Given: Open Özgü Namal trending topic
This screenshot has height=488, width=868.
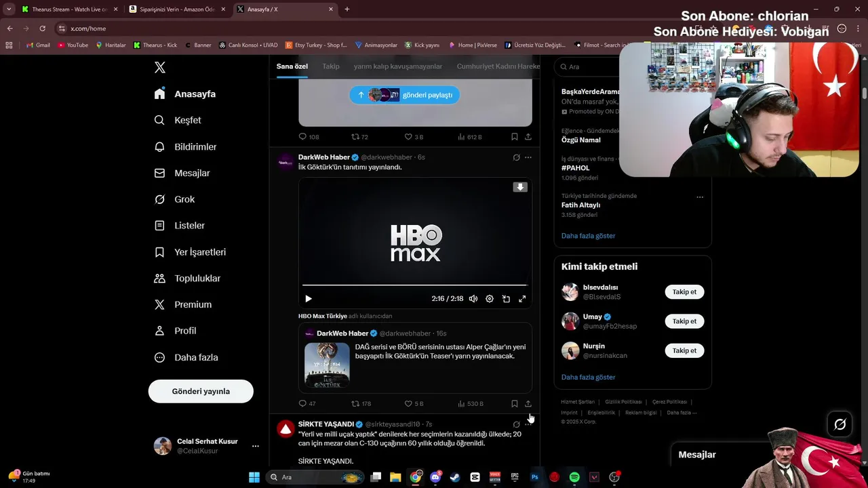Looking at the screenshot, I should 581,140.
